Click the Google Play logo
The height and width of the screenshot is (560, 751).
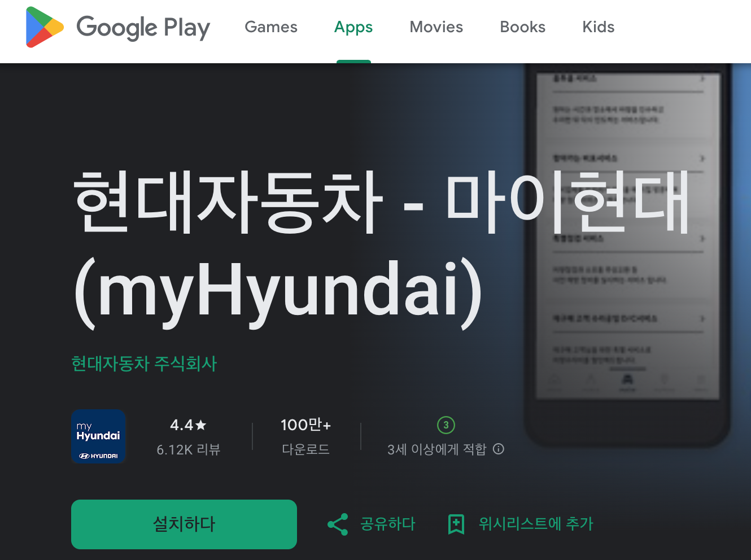tap(117, 27)
